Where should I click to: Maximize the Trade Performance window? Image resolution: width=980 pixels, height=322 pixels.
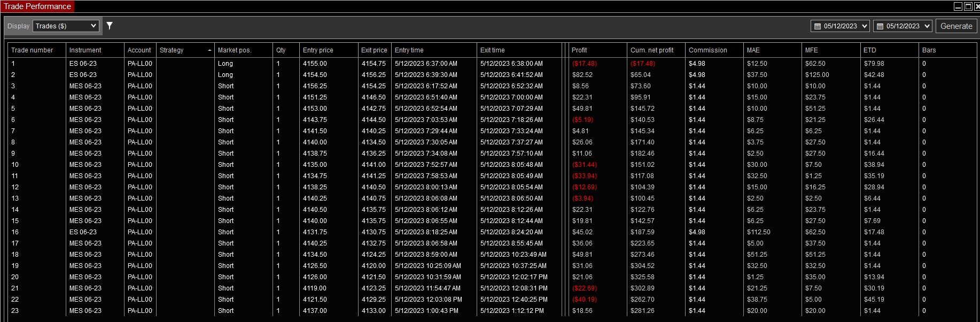click(x=968, y=6)
